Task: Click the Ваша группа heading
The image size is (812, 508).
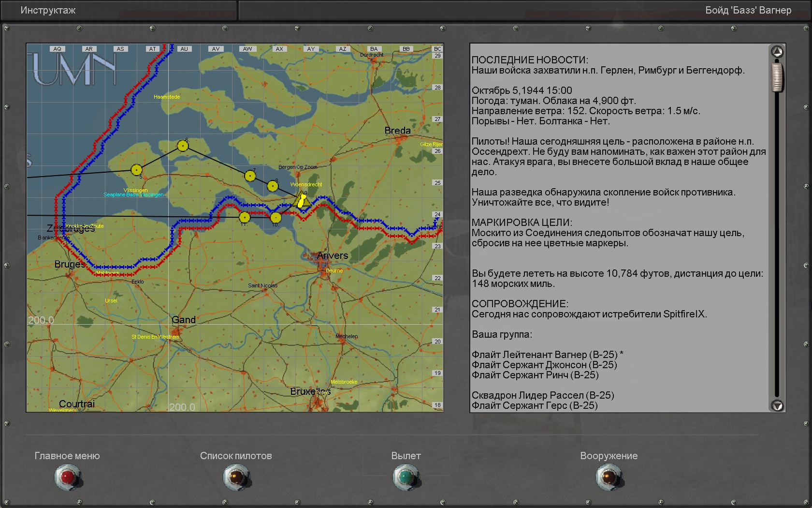Action: click(x=502, y=334)
